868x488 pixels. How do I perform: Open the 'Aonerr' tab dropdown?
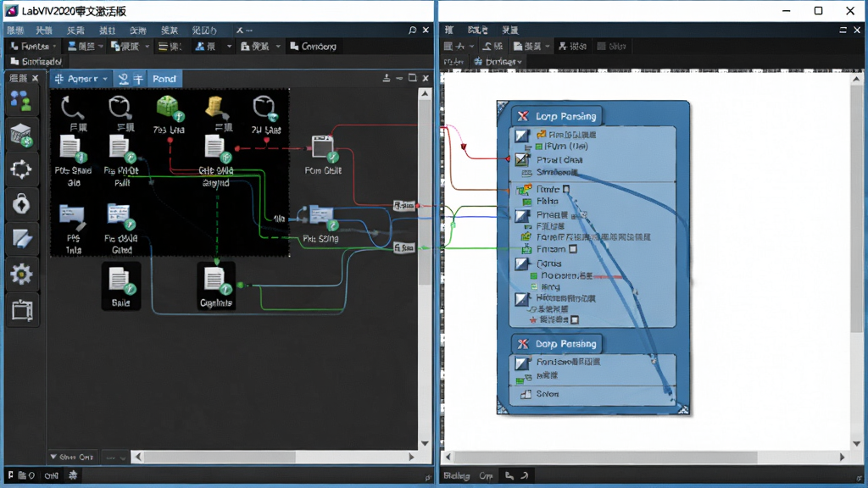point(104,79)
